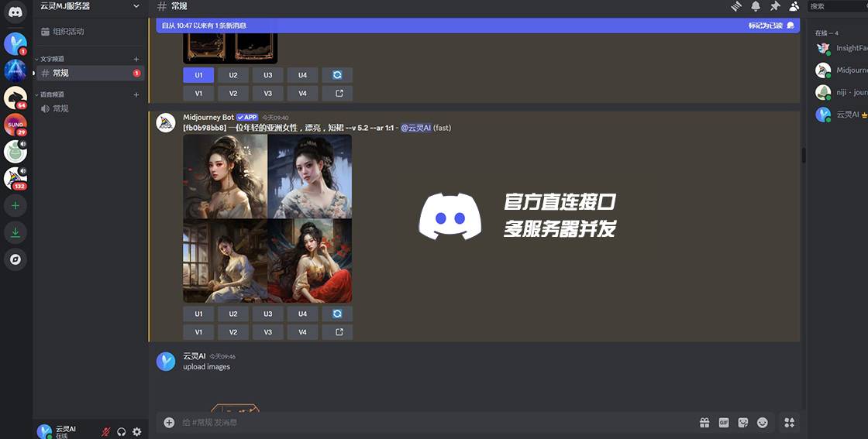Re-roll images in upper message grid
Image resolution: width=868 pixels, height=439 pixels.
point(337,75)
